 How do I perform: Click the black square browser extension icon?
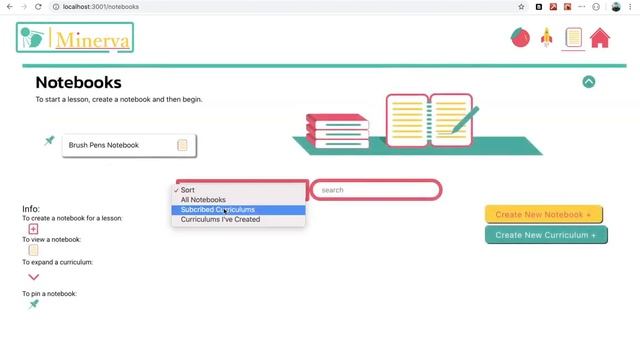point(539,7)
